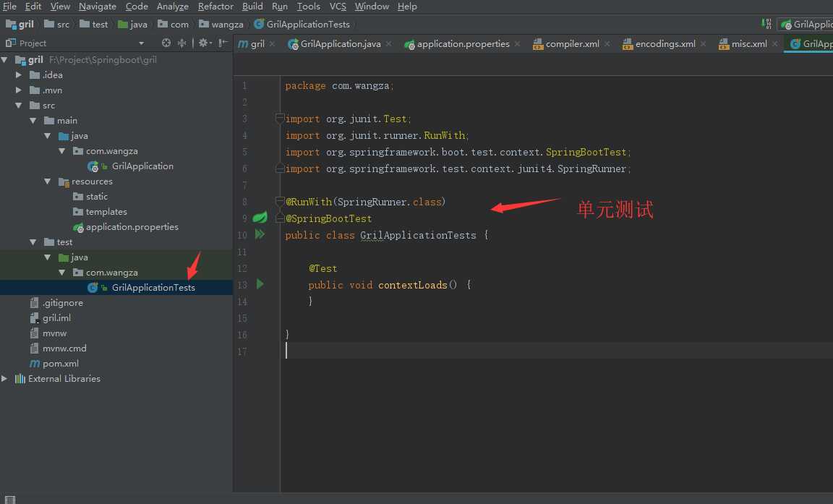Click the gril breadcrumb in navigation bar
Screen dimensions: 833x504
click(x=20, y=25)
